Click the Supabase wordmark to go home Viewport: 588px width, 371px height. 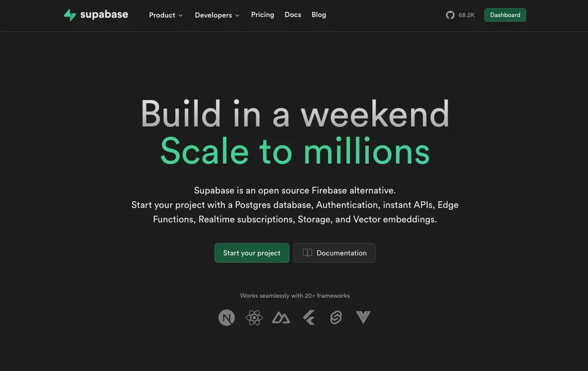tap(104, 14)
